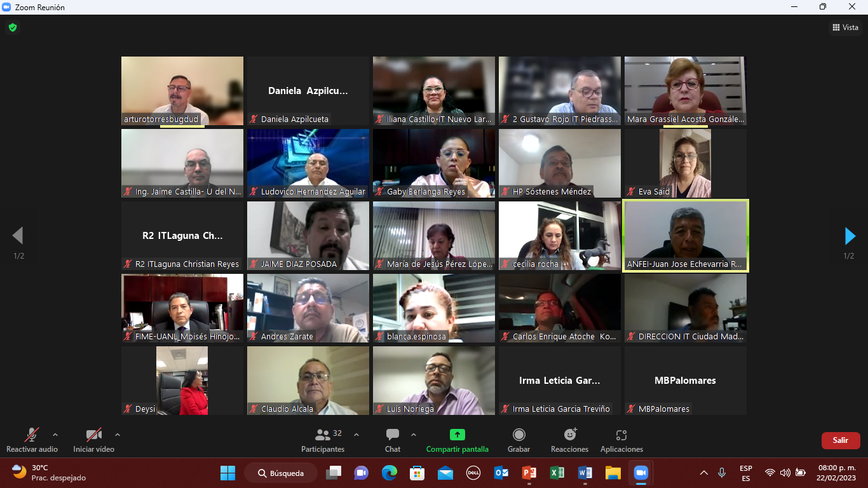
Task: Click the name label Ludovico Hernandez Aguilar
Action: point(313,192)
